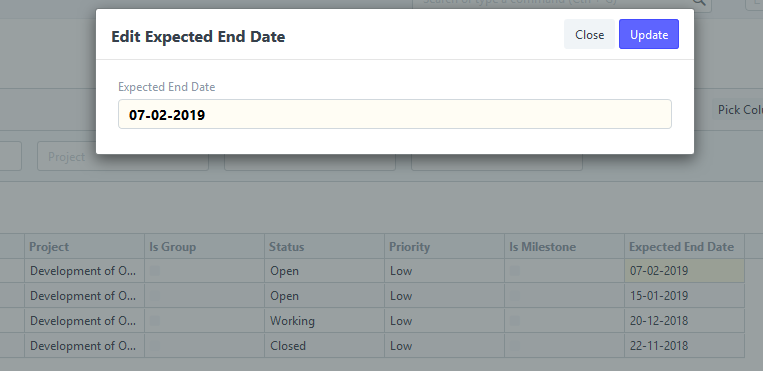
Task: Click the Update button in dialog
Action: click(649, 34)
